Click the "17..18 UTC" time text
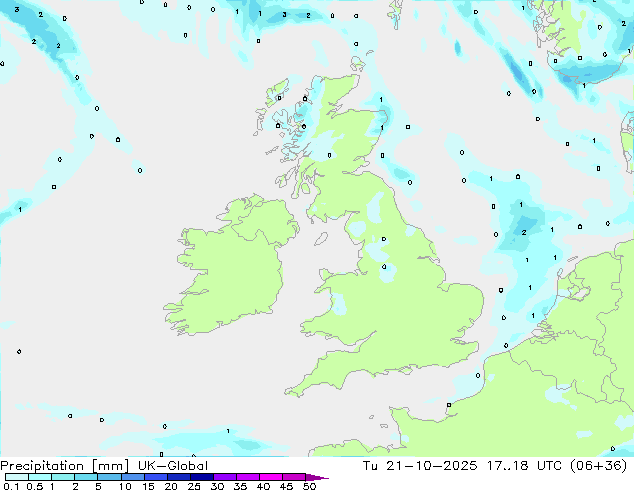This screenshot has height=490, width=634. click(x=524, y=466)
